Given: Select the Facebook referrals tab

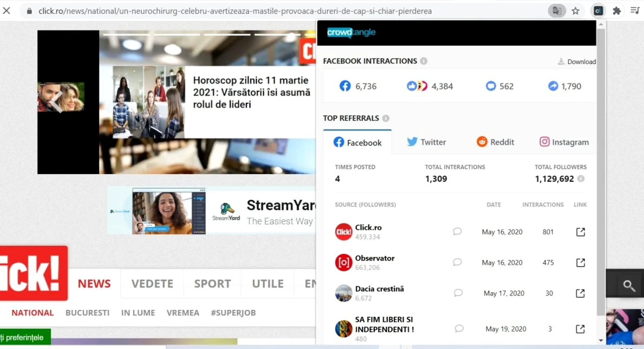Looking at the screenshot, I should [358, 142].
